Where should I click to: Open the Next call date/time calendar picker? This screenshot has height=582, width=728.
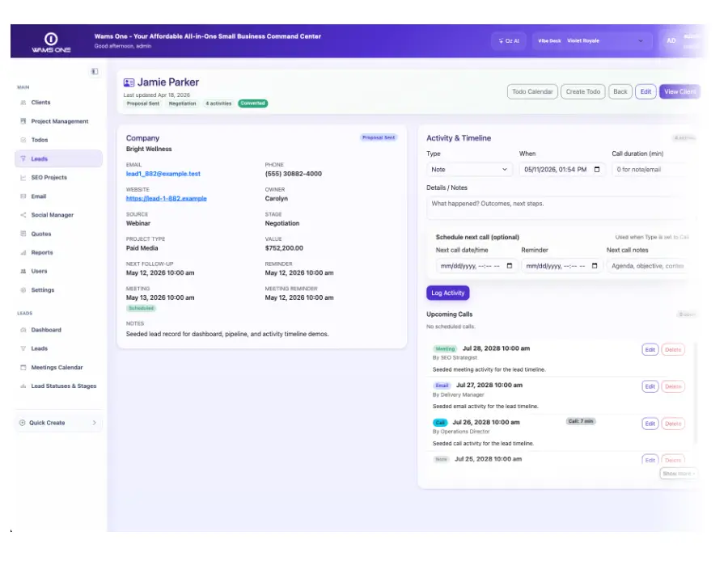coord(510,266)
